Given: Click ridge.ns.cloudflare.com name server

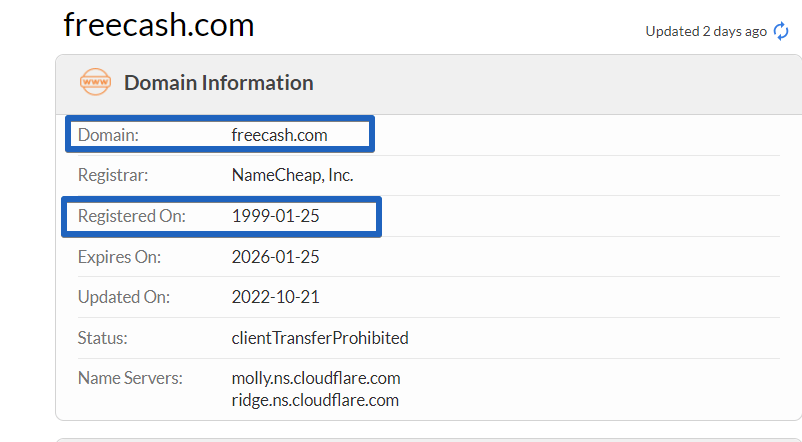Looking at the screenshot, I should click(315, 400).
